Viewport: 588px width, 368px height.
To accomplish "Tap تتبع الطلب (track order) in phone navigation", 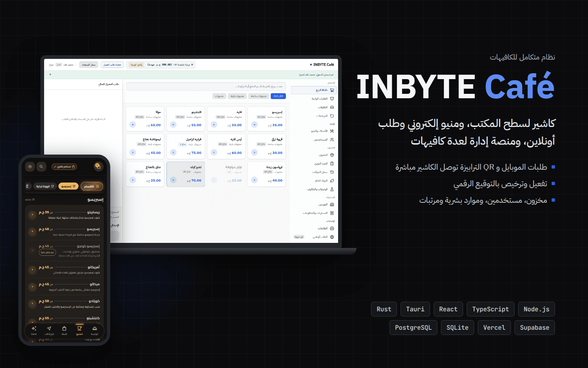I will click(49, 330).
